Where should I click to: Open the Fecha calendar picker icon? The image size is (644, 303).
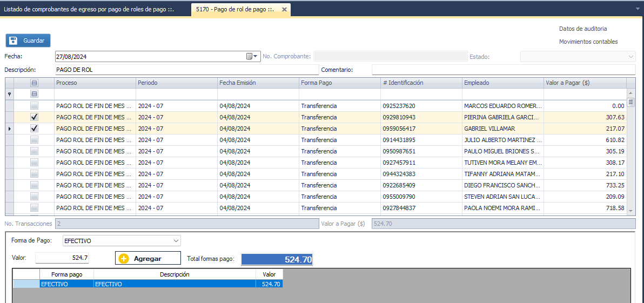(x=250, y=56)
